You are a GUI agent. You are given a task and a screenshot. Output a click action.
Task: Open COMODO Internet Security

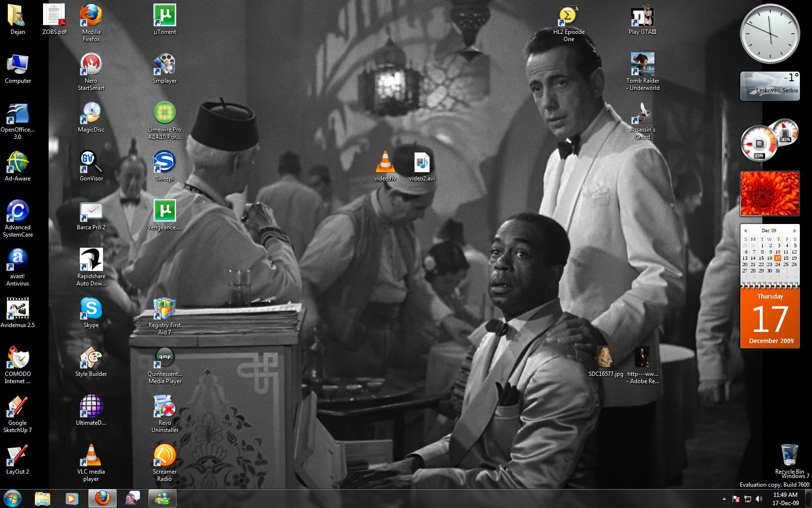(x=17, y=365)
